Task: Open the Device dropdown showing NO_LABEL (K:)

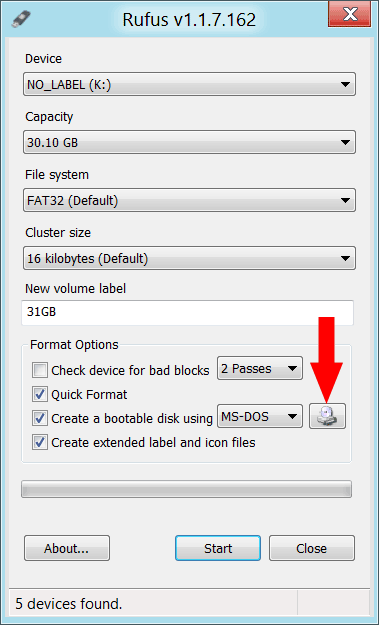Action: click(189, 84)
